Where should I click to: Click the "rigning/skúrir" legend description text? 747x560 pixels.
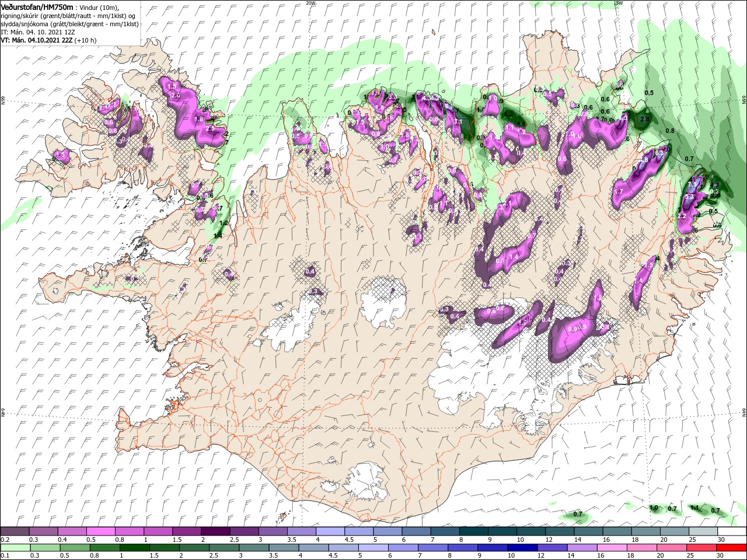point(20,15)
